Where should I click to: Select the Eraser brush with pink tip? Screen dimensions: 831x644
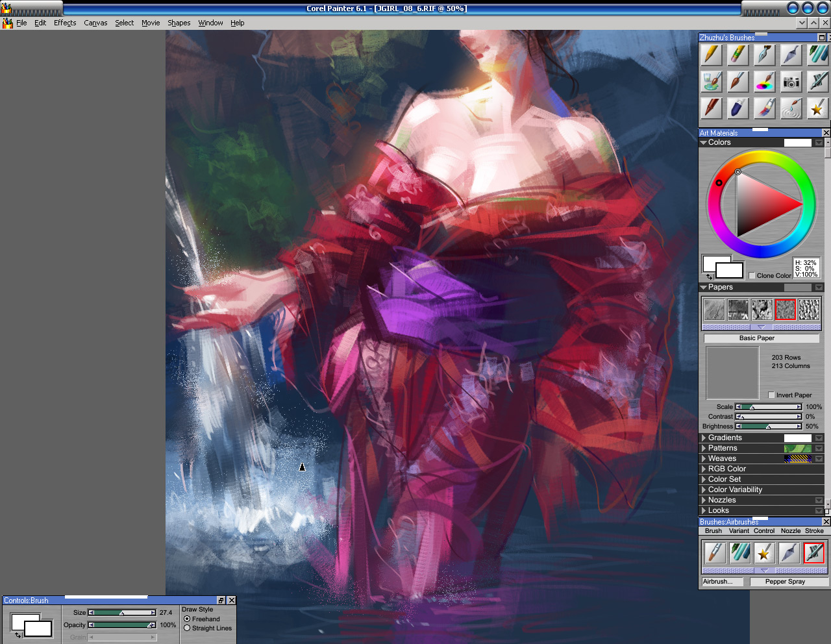pyautogui.click(x=738, y=55)
